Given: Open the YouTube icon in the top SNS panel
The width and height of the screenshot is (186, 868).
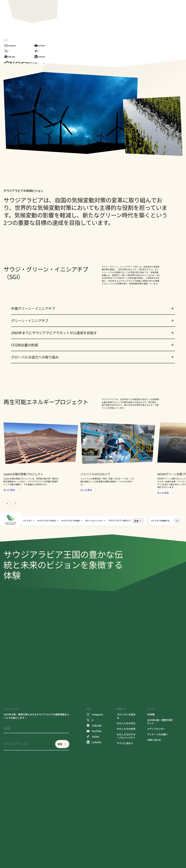Looking at the screenshot, I should click(x=36, y=45).
